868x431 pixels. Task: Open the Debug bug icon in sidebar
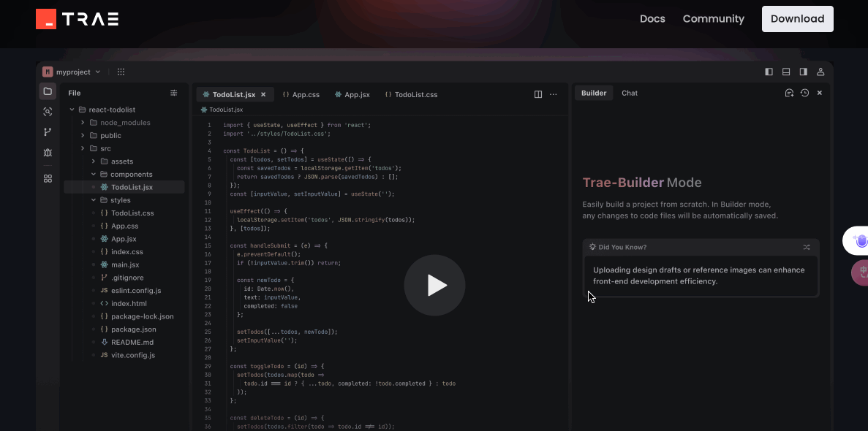(x=48, y=152)
